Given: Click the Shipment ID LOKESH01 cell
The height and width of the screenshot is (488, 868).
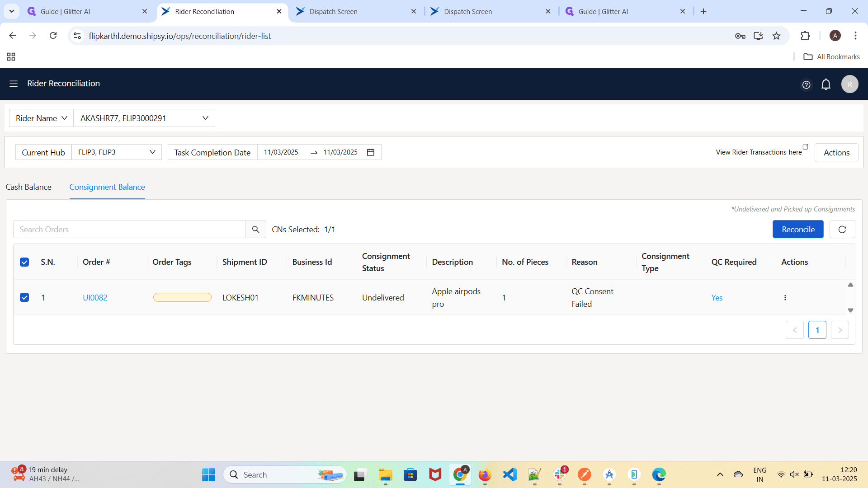Looking at the screenshot, I should (240, 297).
